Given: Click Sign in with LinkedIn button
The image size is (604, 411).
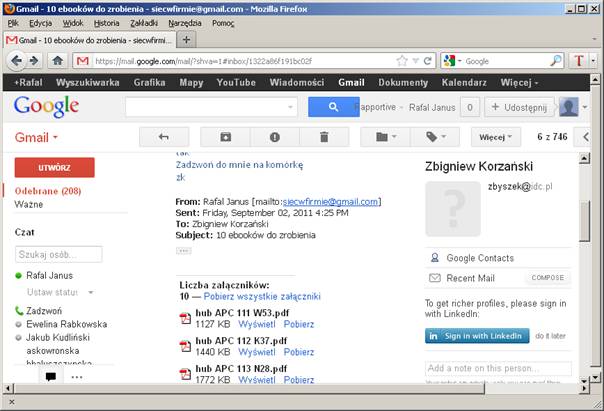Looking at the screenshot, I should click(x=477, y=336).
